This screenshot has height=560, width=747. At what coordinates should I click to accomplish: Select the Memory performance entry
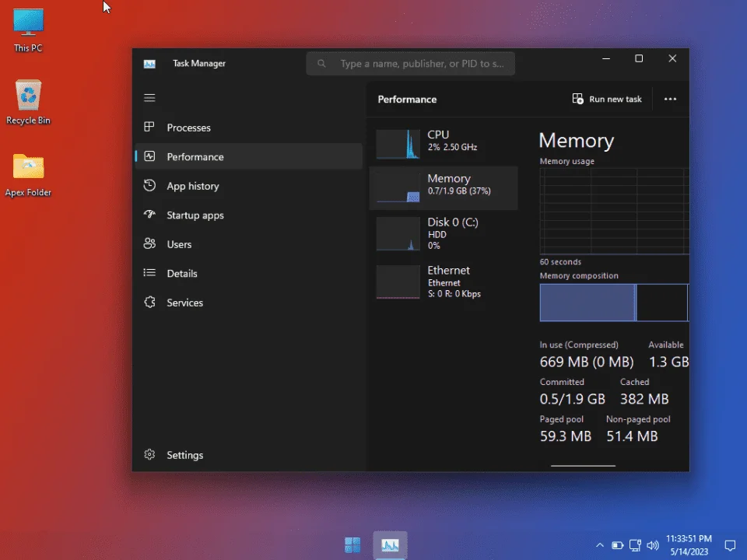(444, 188)
